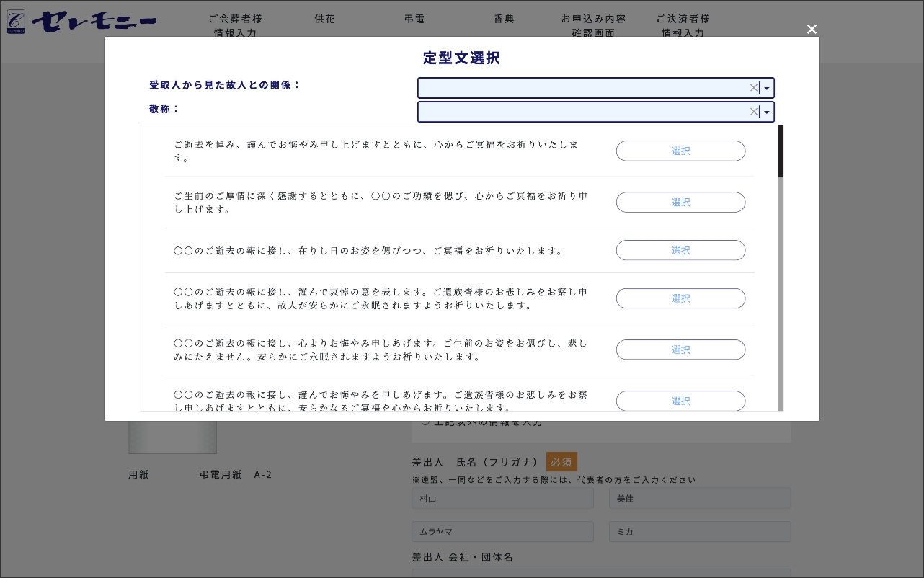Click inside the 敬称 combo box
The image size is (924, 578).
(x=584, y=112)
